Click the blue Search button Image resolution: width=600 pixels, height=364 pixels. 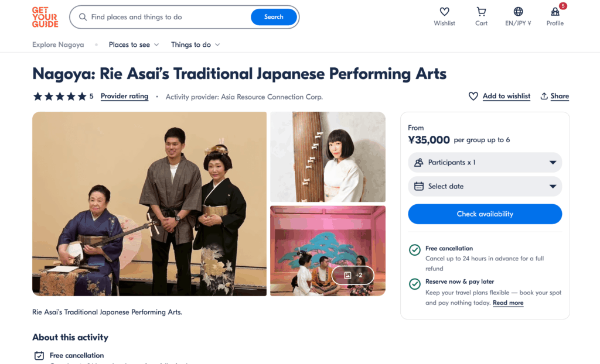point(274,17)
